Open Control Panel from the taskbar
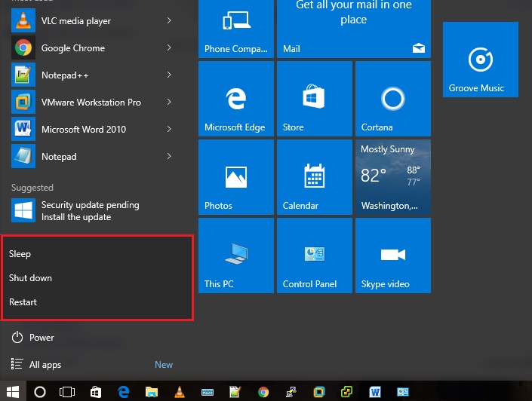The height and width of the screenshot is (401, 532). 403,392
